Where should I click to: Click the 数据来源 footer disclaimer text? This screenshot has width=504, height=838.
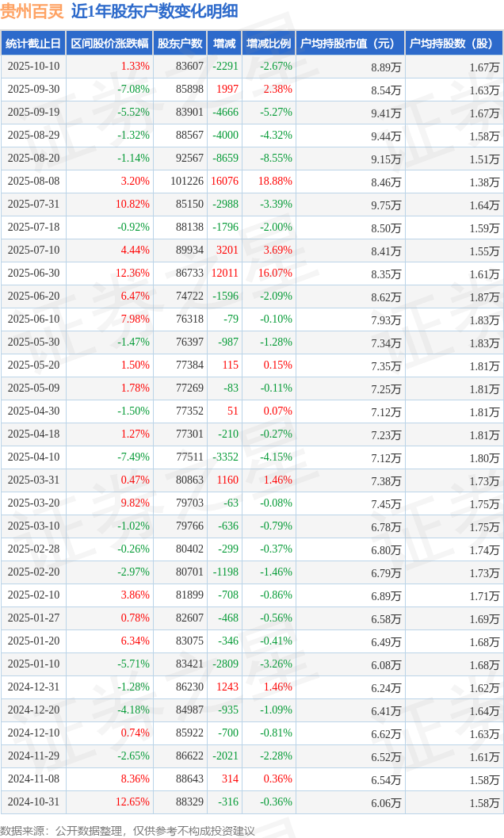click(x=128, y=830)
